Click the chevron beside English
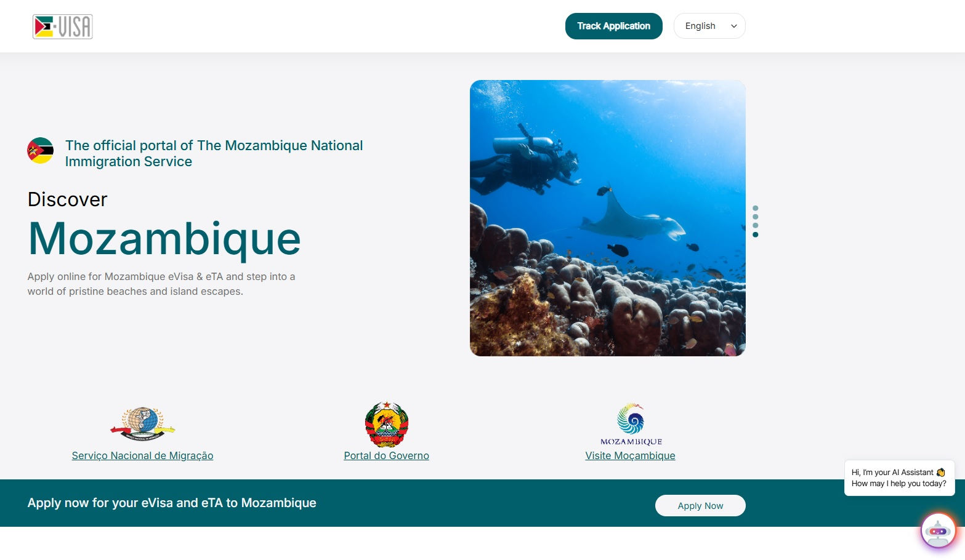Viewport: 965px width, 560px height. pyautogui.click(x=733, y=26)
